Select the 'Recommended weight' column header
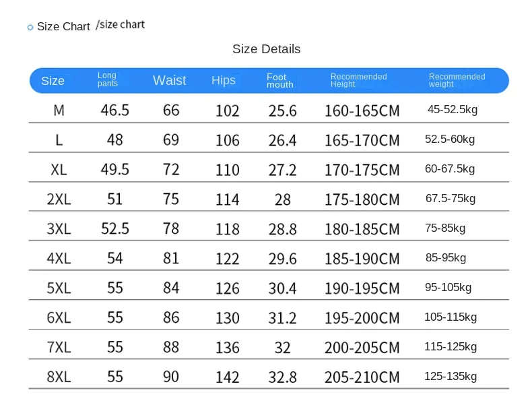 point(457,80)
